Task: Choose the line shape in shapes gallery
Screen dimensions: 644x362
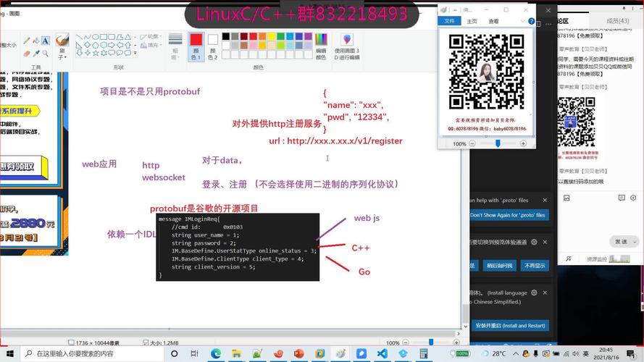Action: 79,37
